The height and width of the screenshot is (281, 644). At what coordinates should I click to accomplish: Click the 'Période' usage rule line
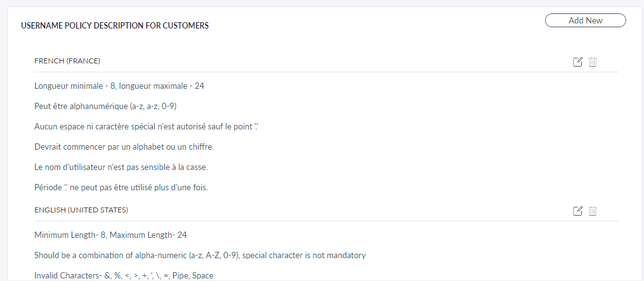[121, 188]
